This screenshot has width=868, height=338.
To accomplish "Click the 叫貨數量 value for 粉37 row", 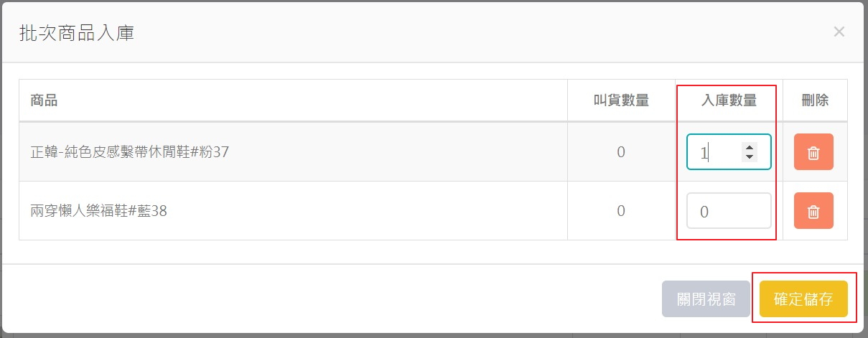I will click(621, 152).
